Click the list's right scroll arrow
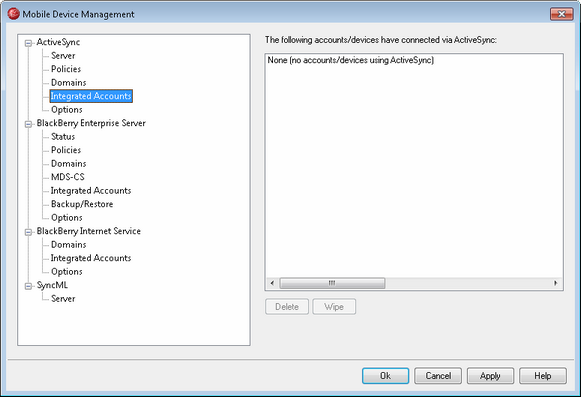 pos(555,283)
